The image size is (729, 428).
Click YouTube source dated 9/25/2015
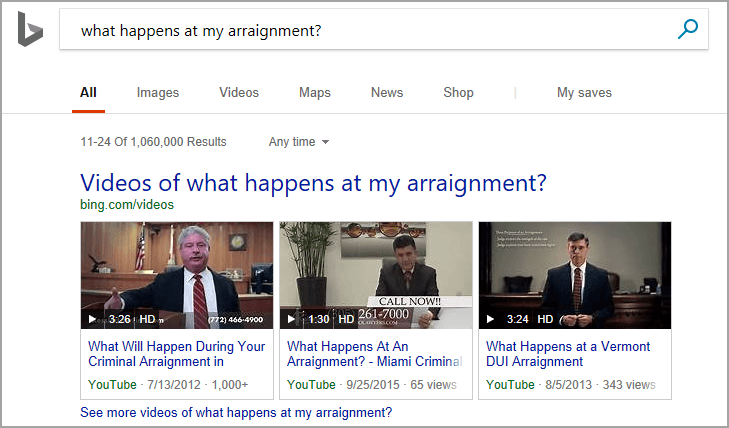[x=311, y=385]
